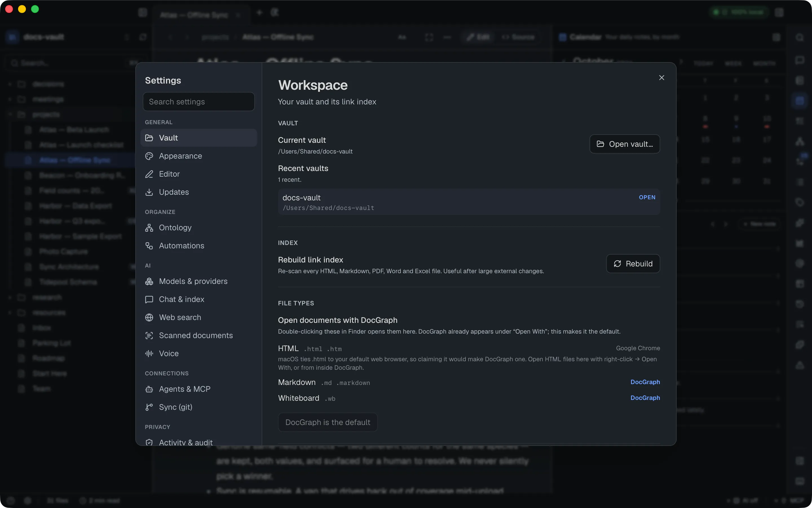Open the Updates settings page
The image size is (812, 508).
pos(199,192)
